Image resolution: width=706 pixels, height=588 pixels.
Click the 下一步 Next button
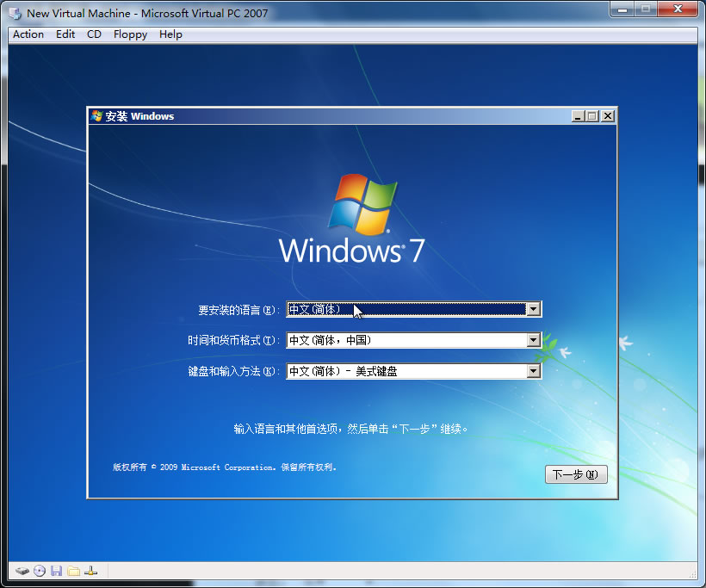click(576, 473)
